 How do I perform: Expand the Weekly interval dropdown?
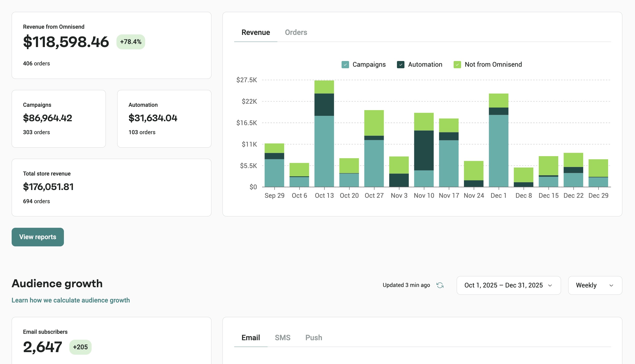[x=595, y=285]
